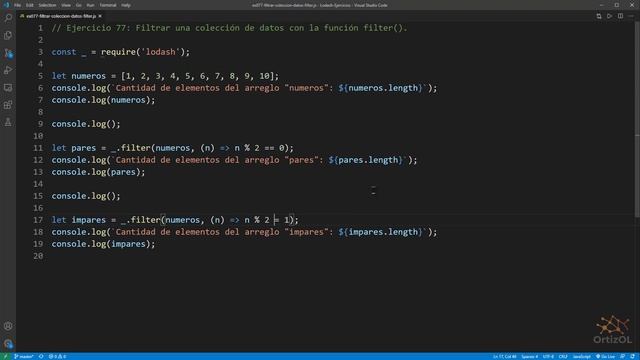
Task: Click line number 11 in gutter
Action: tap(38, 148)
